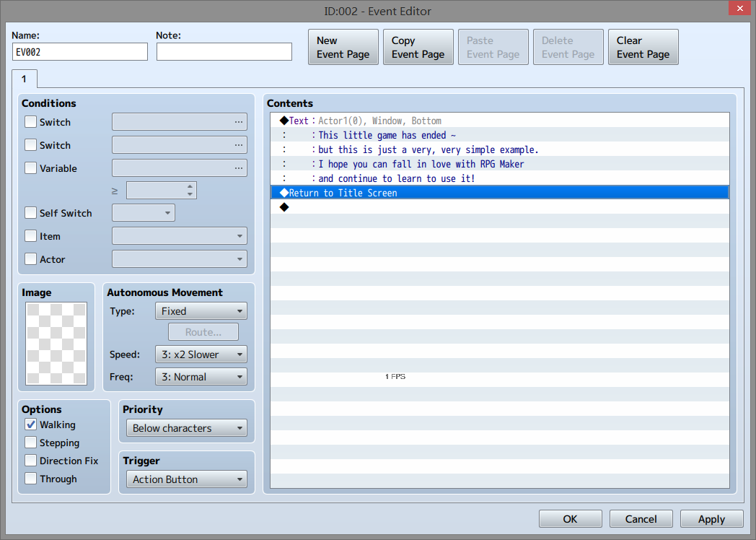This screenshot has height=540, width=756.
Task: Click the variable value spinner field
Action: click(x=161, y=191)
